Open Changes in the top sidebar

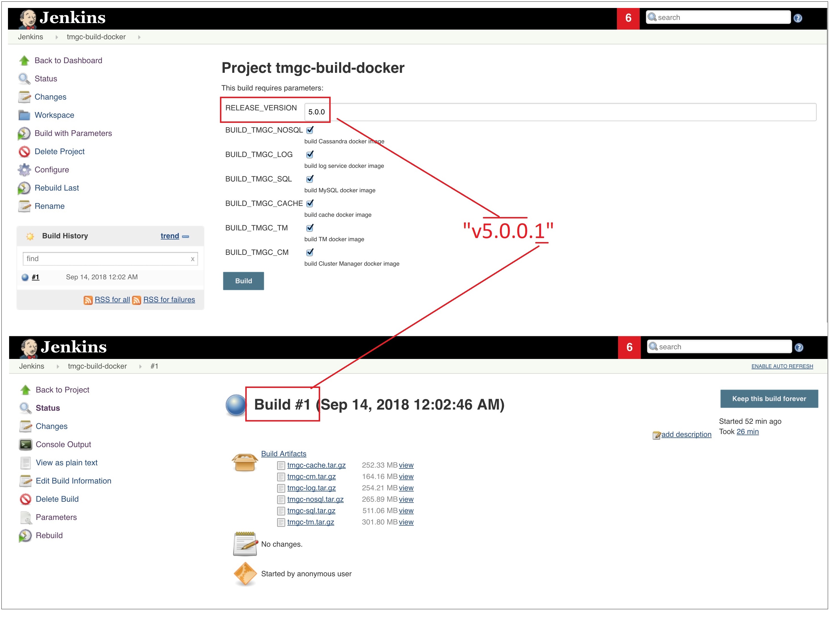point(50,97)
